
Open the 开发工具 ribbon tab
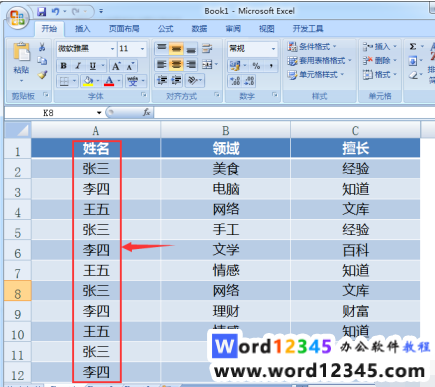coord(308,29)
